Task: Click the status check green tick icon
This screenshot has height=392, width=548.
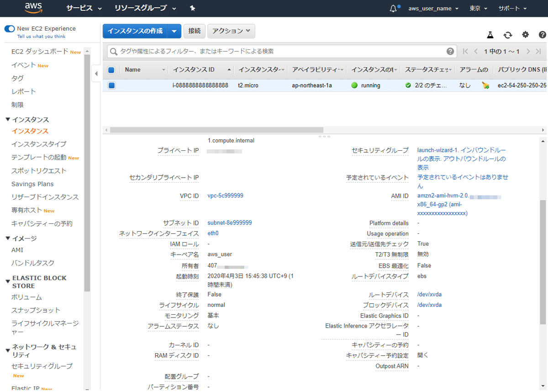Action: 408,85
